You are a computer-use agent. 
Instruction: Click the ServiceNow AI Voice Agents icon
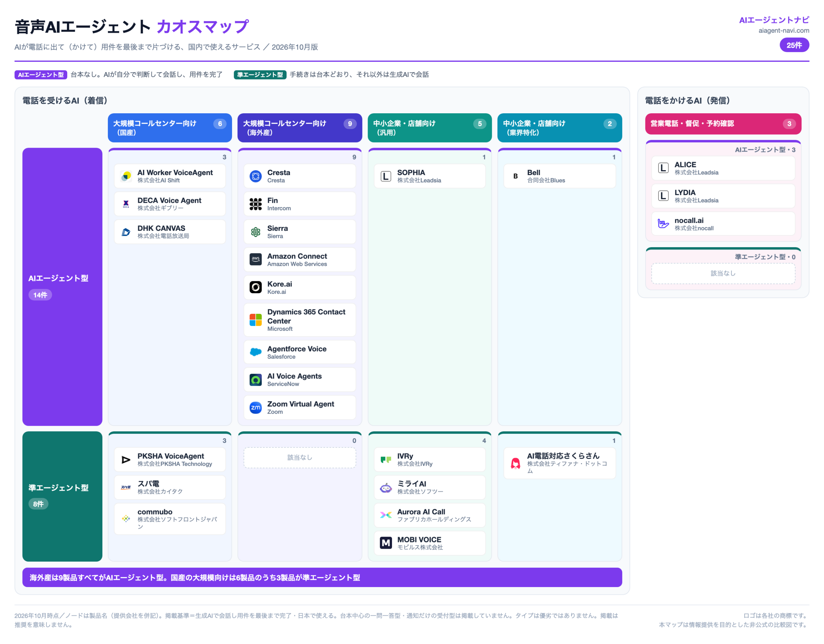click(x=256, y=380)
